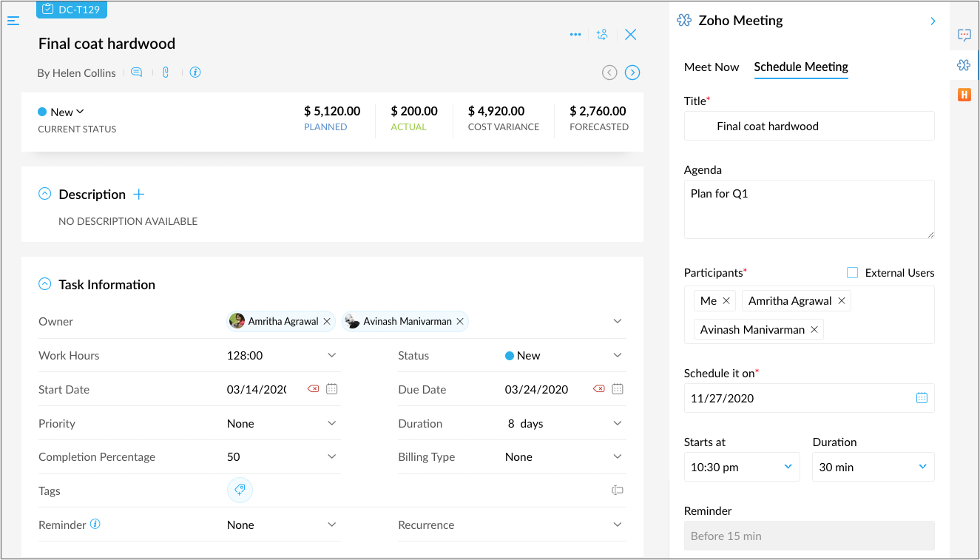Image resolution: width=980 pixels, height=560 pixels.
Task: Click the chat icon in right sidebar
Action: [964, 35]
